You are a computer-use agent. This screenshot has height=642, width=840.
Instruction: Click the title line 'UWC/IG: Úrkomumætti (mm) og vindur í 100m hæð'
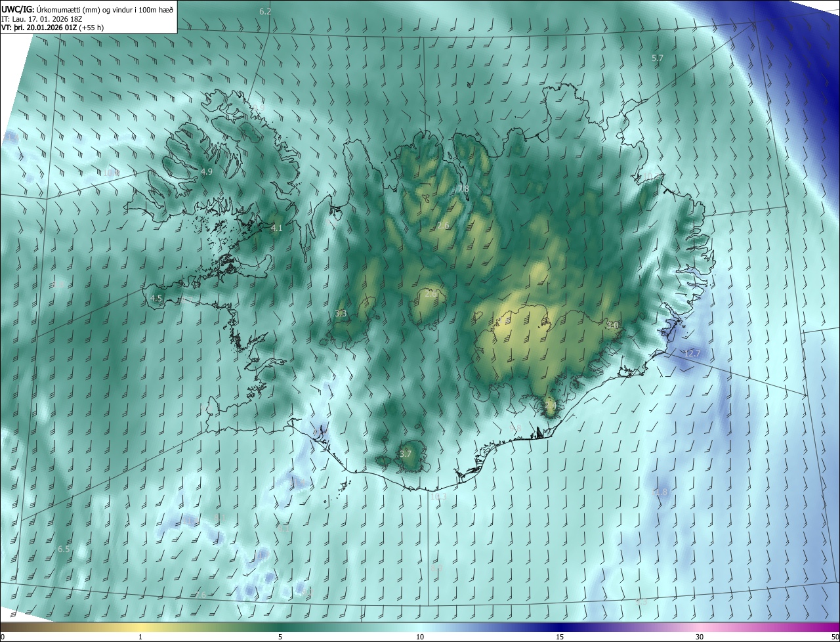[x=87, y=9]
